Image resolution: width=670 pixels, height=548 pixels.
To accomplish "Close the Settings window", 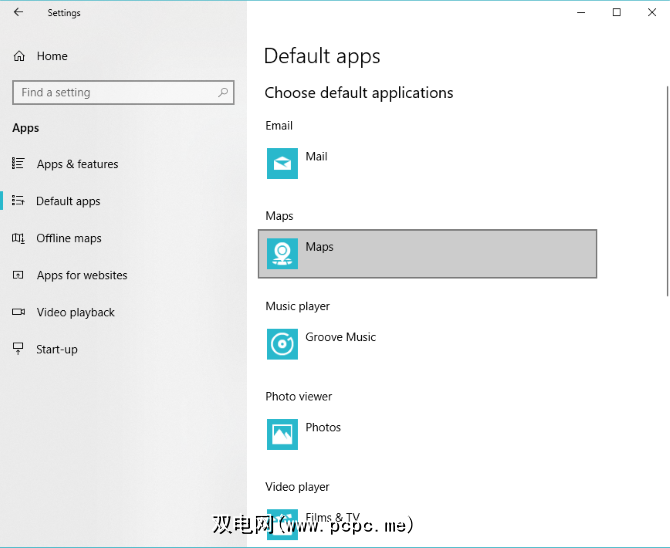I will tap(652, 12).
